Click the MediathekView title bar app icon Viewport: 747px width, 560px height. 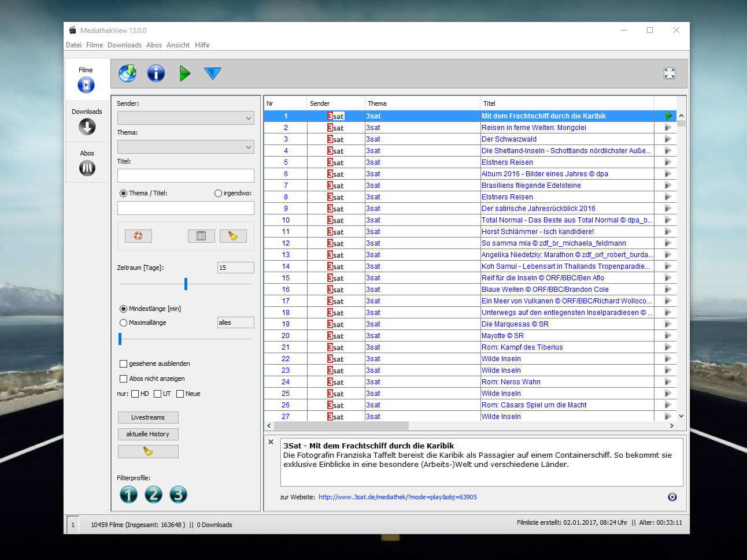click(x=73, y=30)
